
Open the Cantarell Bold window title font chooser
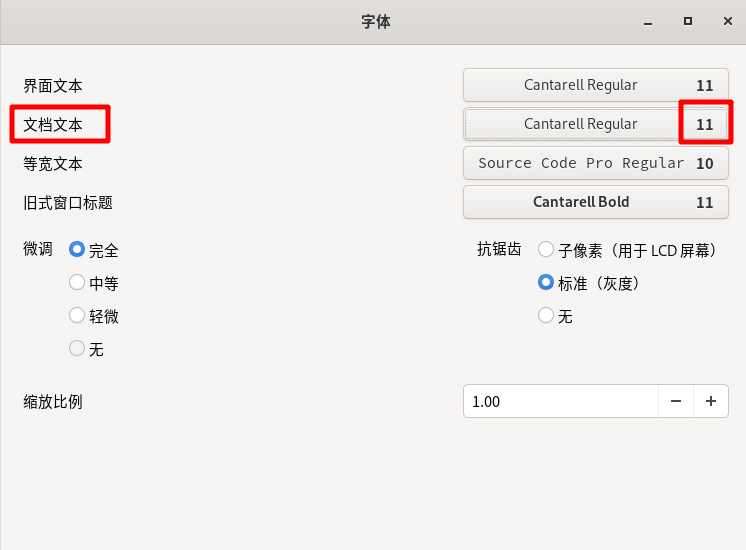[595, 202]
